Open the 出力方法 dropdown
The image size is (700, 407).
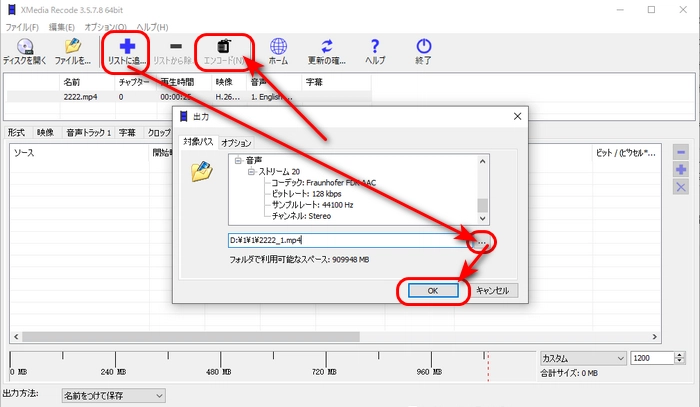click(x=113, y=396)
